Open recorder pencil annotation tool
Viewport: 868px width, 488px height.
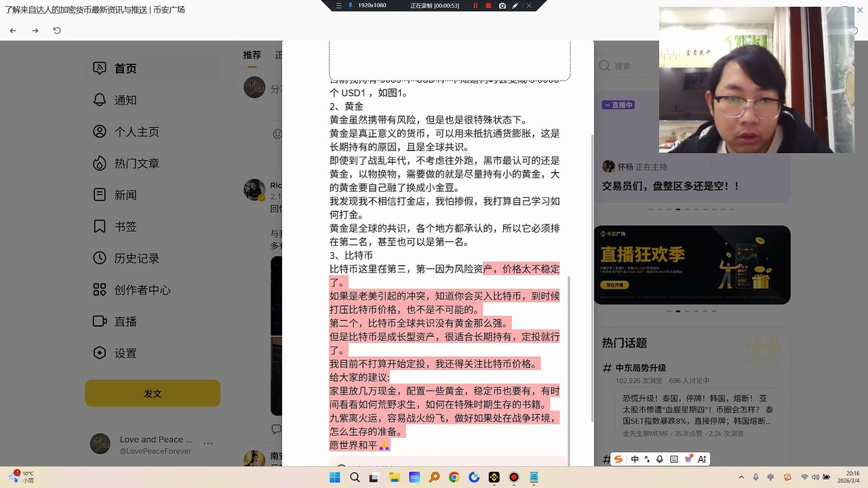pos(515,5)
